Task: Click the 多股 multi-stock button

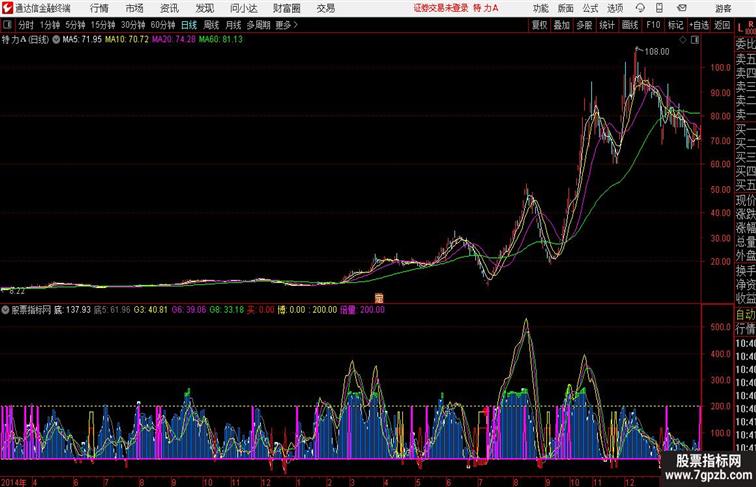Action: tap(584, 25)
